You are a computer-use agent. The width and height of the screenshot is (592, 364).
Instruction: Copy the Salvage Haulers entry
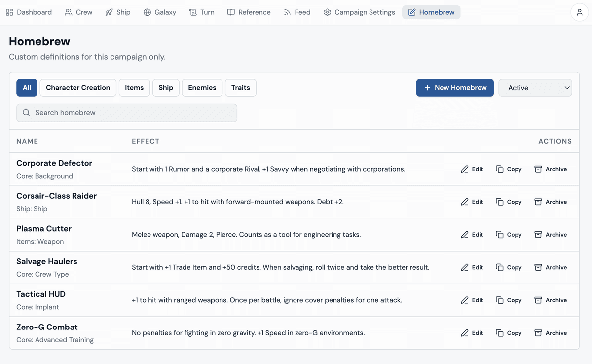pyautogui.click(x=509, y=267)
